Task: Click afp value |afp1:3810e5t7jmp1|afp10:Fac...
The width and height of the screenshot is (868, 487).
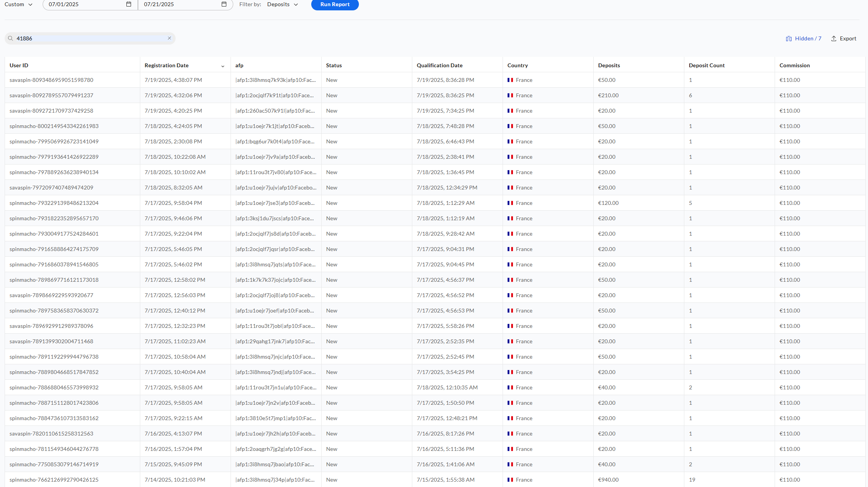Action: coord(276,418)
